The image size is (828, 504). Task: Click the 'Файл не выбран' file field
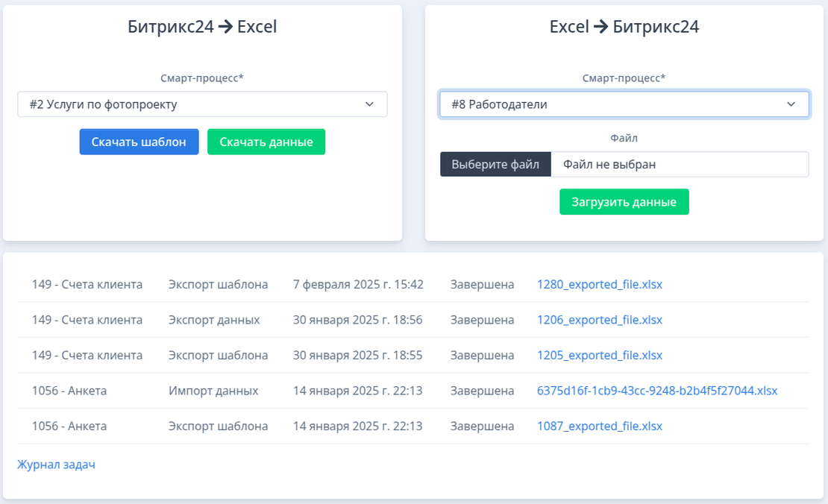pos(679,164)
